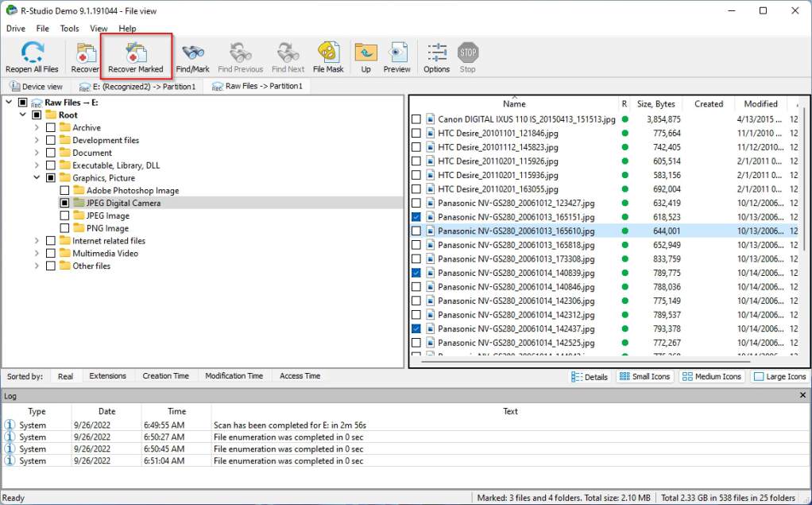
Task: Click the file icon of Canon DIGITAL IXUS jpg
Action: pyautogui.click(x=431, y=119)
